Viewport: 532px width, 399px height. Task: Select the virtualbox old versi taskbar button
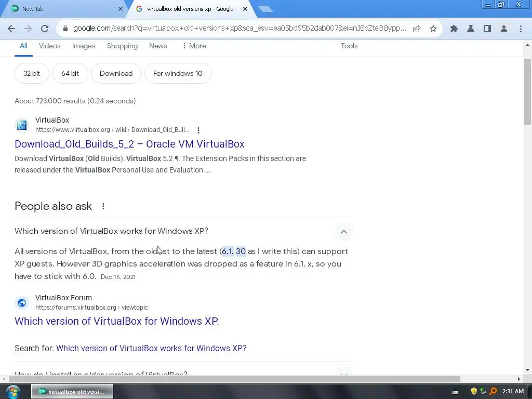click(72, 392)
